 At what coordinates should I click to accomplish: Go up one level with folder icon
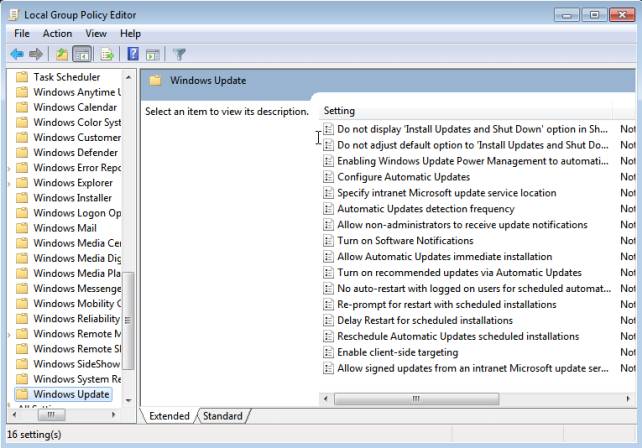(x=62, y=54)
